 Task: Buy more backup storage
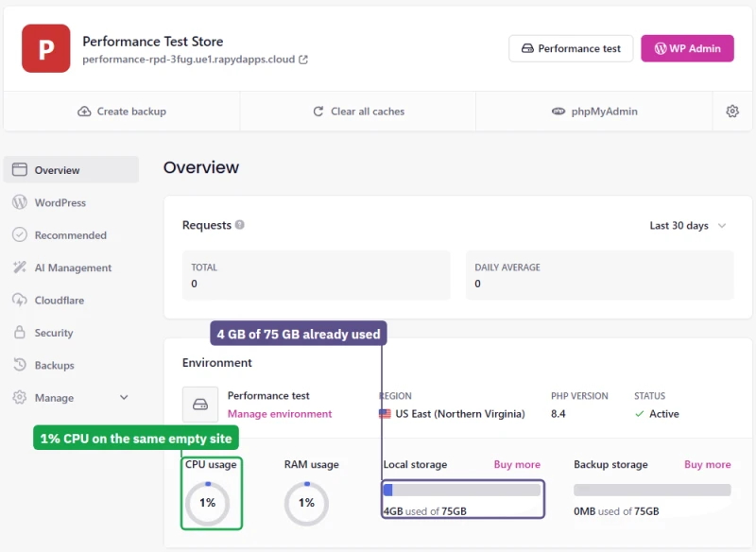coord(707,464)
